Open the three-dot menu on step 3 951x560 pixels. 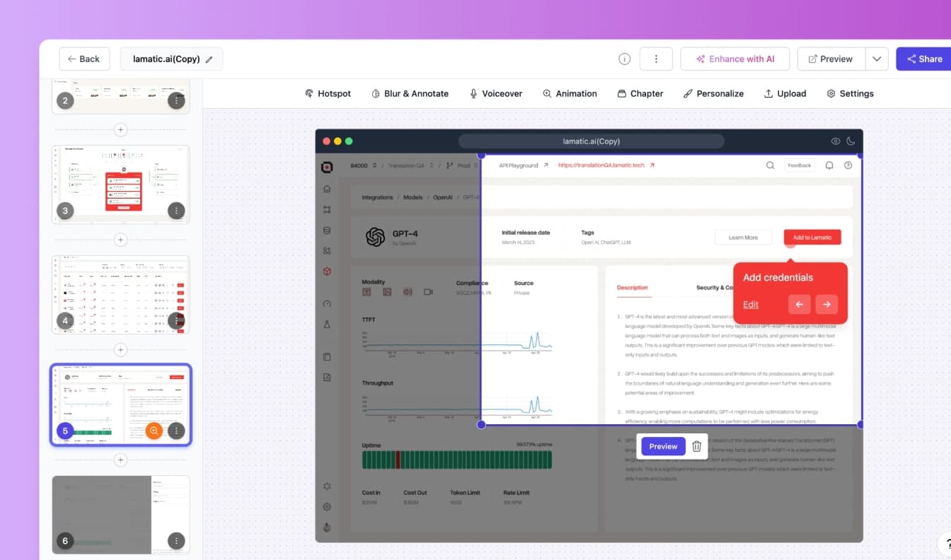(x=176, y=211)
